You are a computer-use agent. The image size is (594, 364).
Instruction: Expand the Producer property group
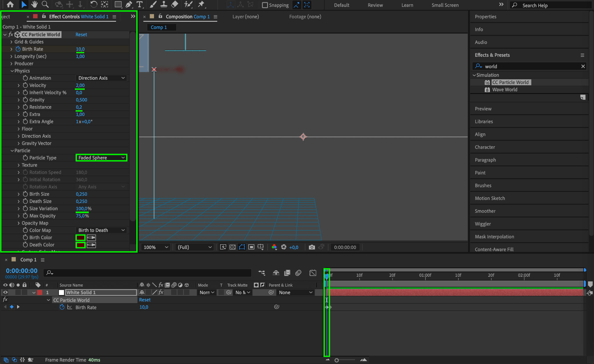12,63
